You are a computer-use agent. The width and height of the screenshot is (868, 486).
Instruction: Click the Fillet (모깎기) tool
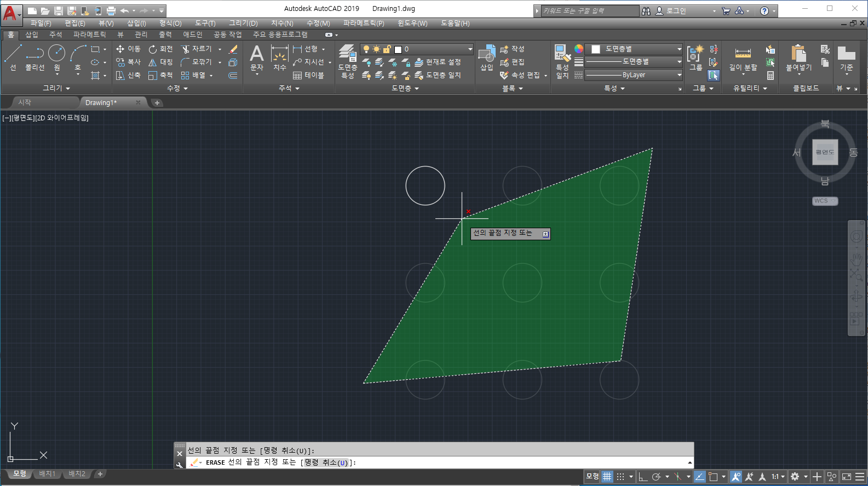pyautogui.click(x=196, y=62)
